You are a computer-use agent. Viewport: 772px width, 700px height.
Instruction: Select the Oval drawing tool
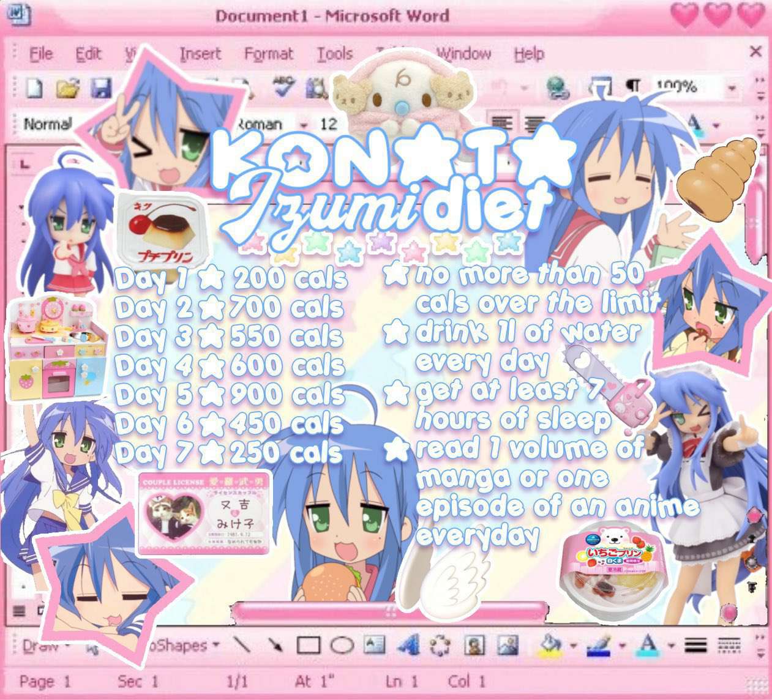tap(342, 646)
